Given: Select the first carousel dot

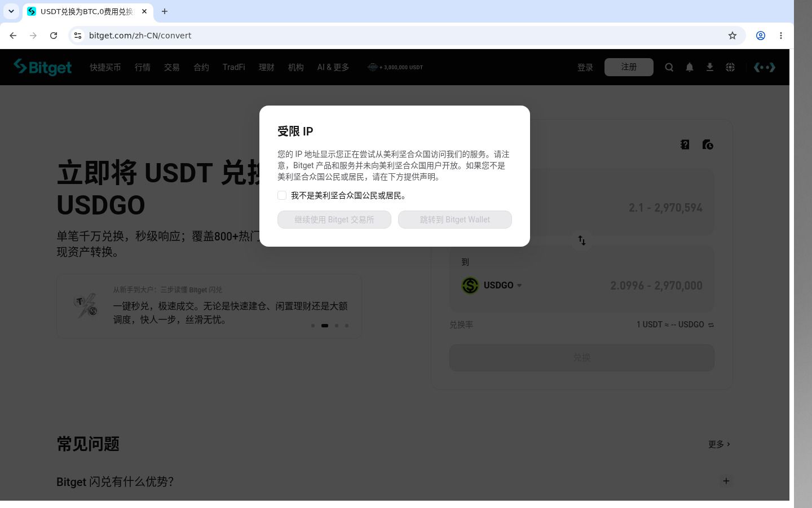Looking at the screenshot, I should (313, 326).
